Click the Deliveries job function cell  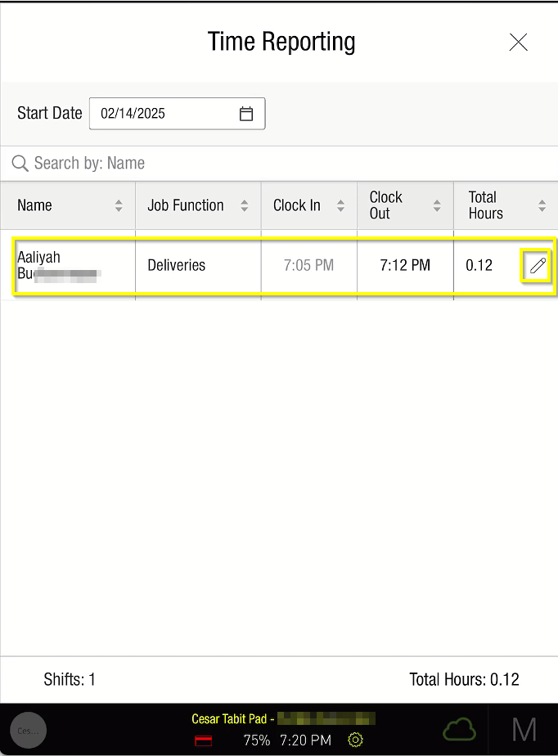click(x=177, y=266)
